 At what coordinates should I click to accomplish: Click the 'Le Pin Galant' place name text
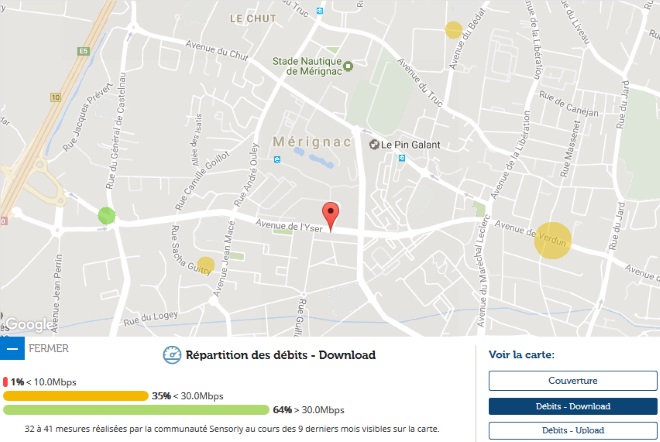(x=410, y=145)
